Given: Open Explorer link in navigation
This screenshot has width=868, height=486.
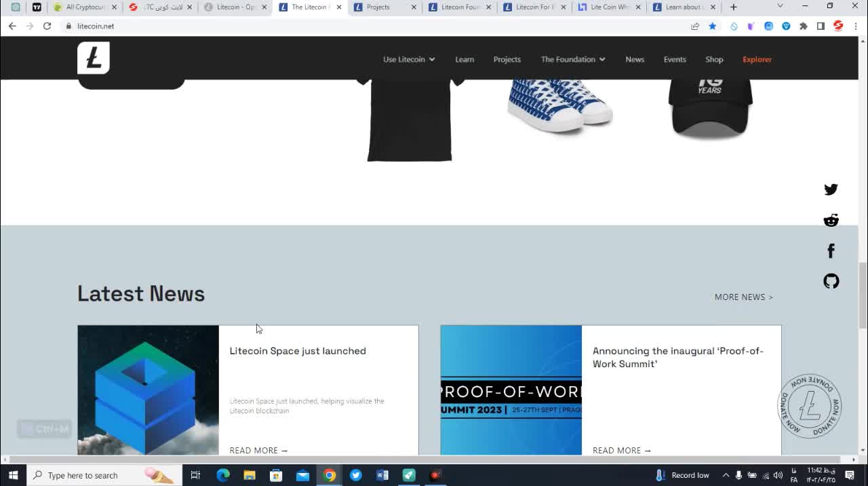Looking at the screenshot, I should pyautogui.click(x=757, y=59).
